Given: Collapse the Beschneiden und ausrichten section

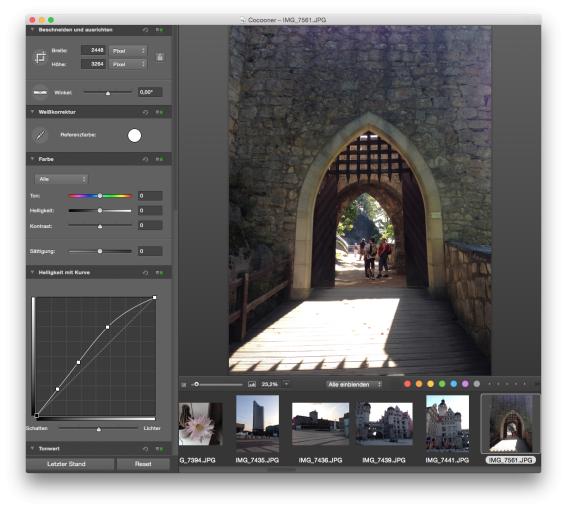Looking at the screenshot, I should coord(32,30).
